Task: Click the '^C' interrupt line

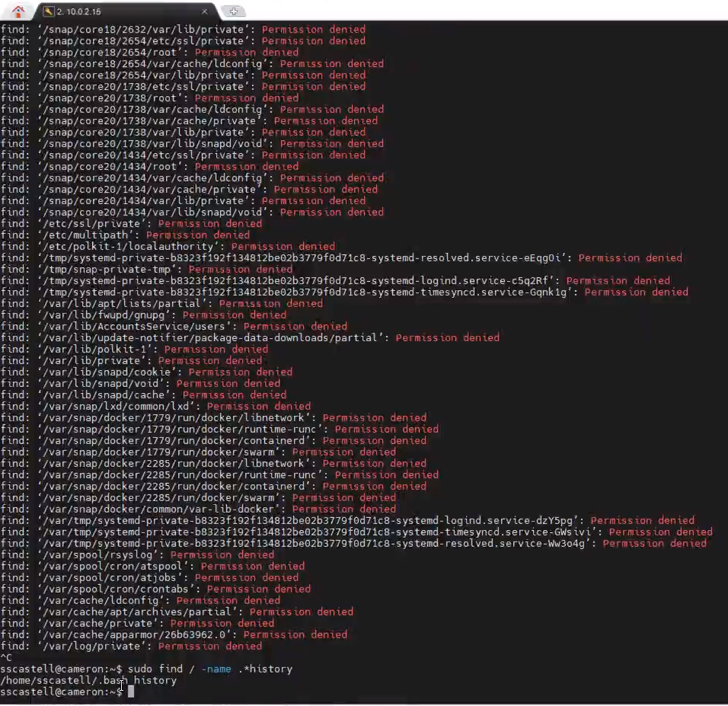Action: (x=6, y=658)
